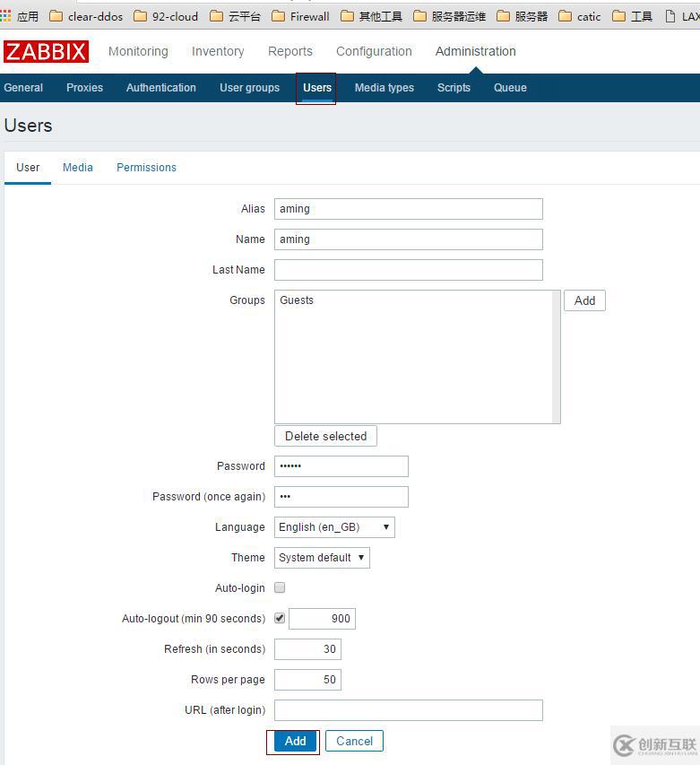Focus the Rows per page field
The height and width of the screenshot is (765, 700).
pos(307,680)
